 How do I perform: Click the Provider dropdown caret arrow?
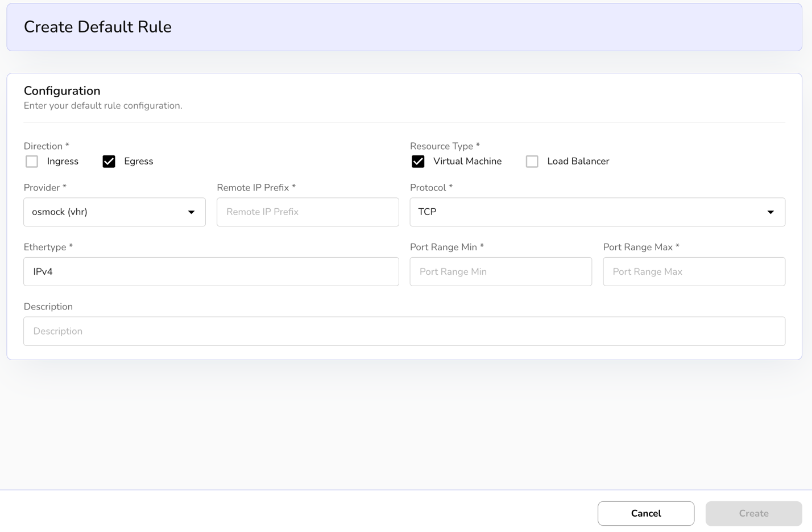[x=192, y=212]
